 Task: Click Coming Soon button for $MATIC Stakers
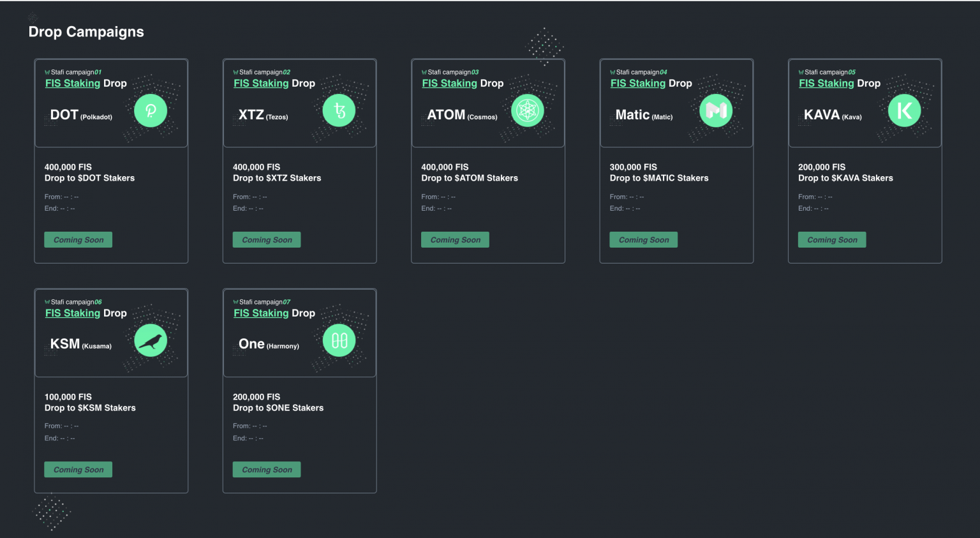click(644, 240)
